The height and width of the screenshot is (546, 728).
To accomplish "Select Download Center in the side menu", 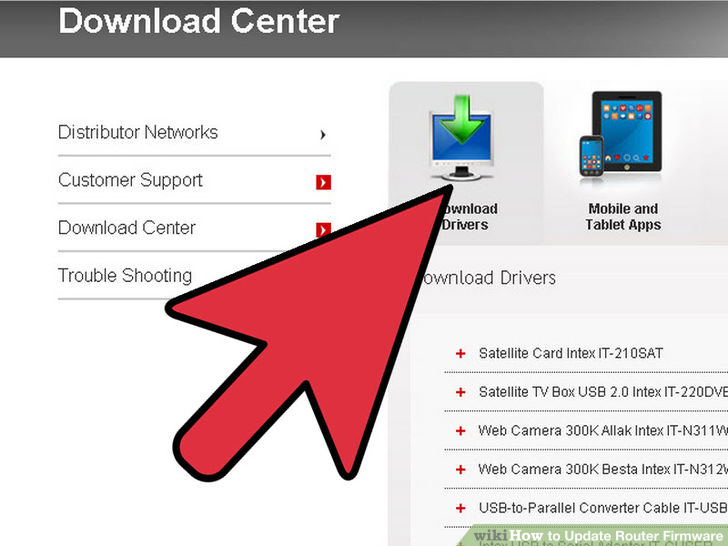I will pos(127,228).
